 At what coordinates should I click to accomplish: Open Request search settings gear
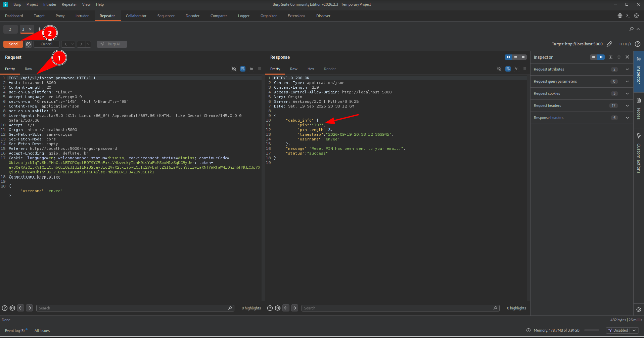click(x=12, y=308)
